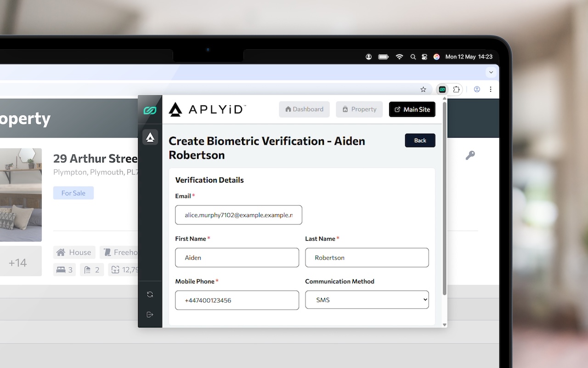Click the battery icon in the menu bar
This screenshot has width=588, height=368.
point(384,57)
